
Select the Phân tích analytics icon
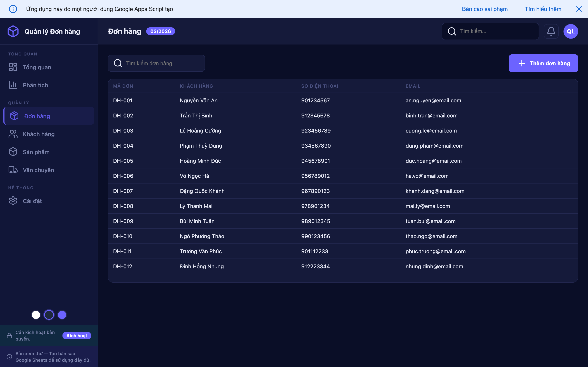pos(13,85)
